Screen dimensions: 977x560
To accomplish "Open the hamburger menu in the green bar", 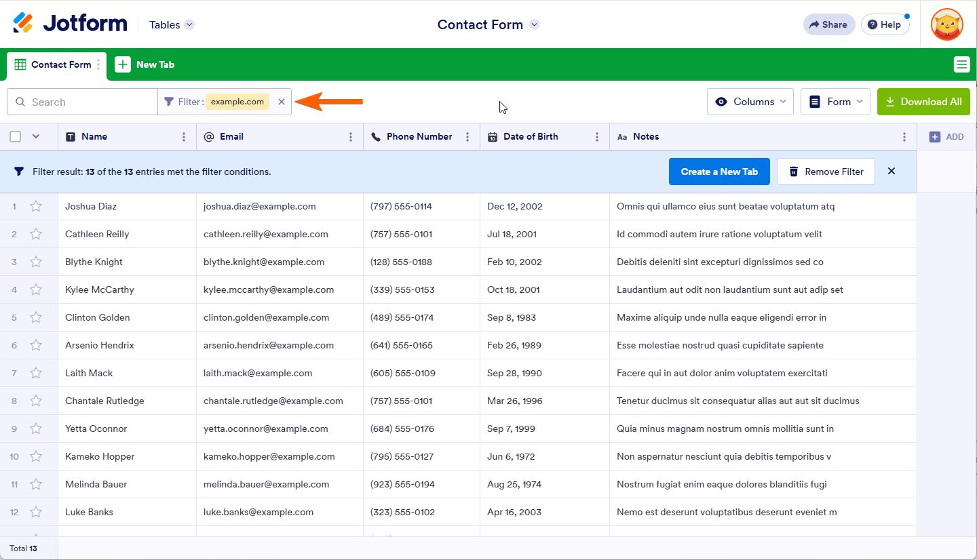I will click(961, 64).
